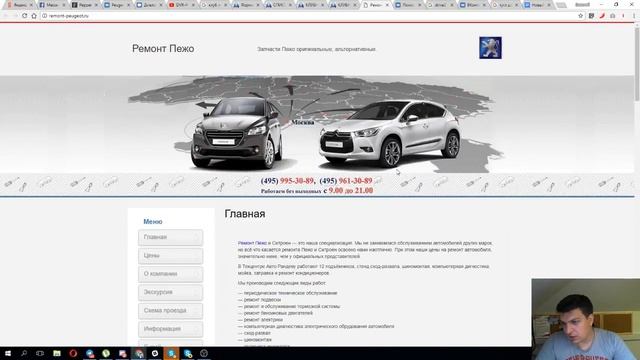The height and width of the screenshot is (360, 640).
Task: Open the orange-highlighted Skype taskbar icon
Action: 171,353
